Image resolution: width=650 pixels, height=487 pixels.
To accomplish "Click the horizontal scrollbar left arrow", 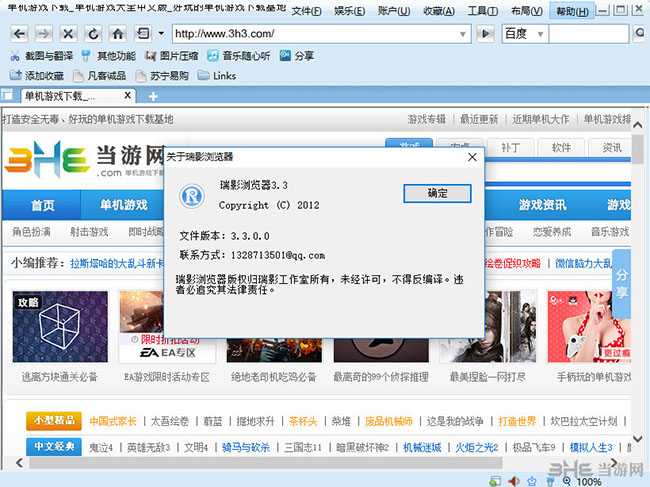I will tap(19, 463).
